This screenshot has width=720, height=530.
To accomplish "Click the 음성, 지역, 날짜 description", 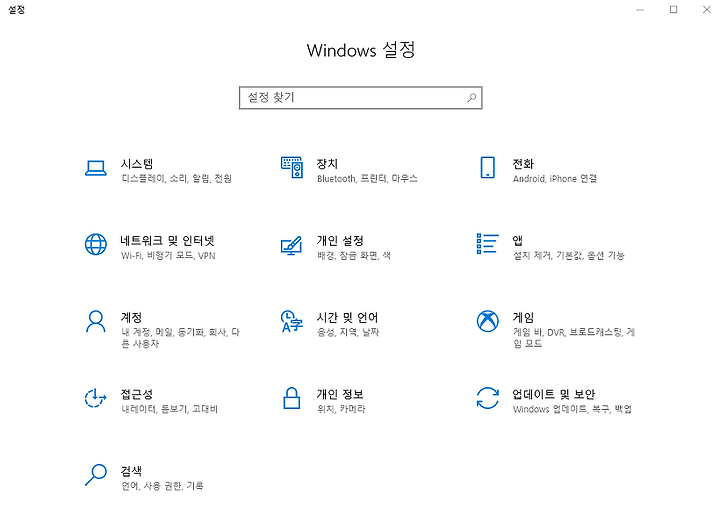I will click(348, 332).
